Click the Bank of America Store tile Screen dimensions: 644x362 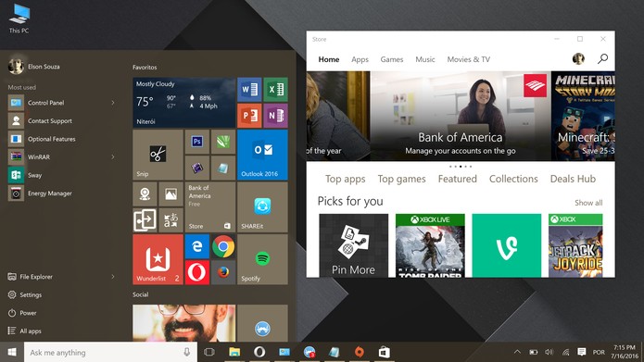(x=210, y=206)
